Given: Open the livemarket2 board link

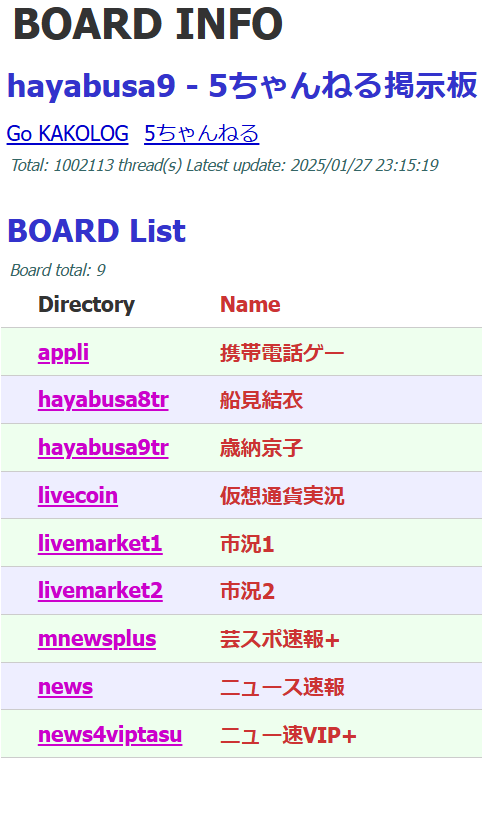Looking at the screenshot, I should coord(100,591).
